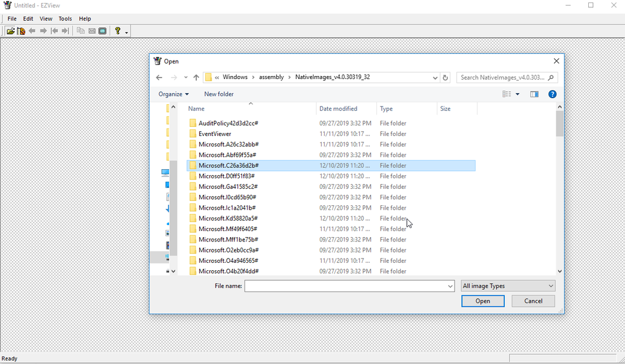The image size is (625, 364).
Task: Select the assembly breadcrumb segment
Action: pos(271,77)
